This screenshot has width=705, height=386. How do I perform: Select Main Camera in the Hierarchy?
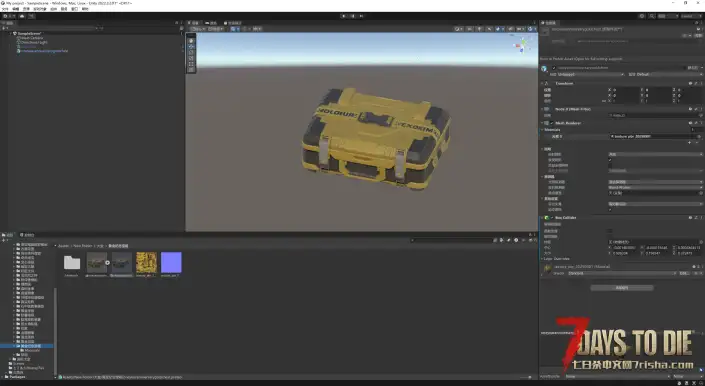pyautogui.click(x=32, y=38)
